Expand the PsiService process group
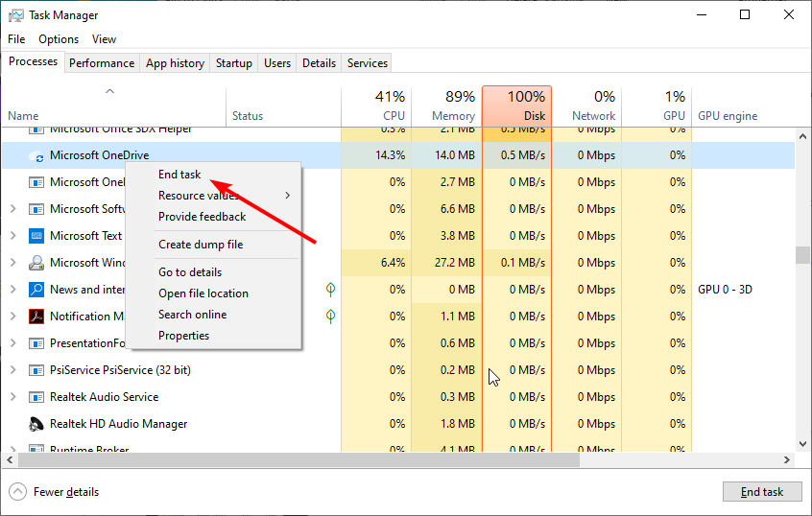This screenshot has width=812, height=516. click(x=13, y=370)
